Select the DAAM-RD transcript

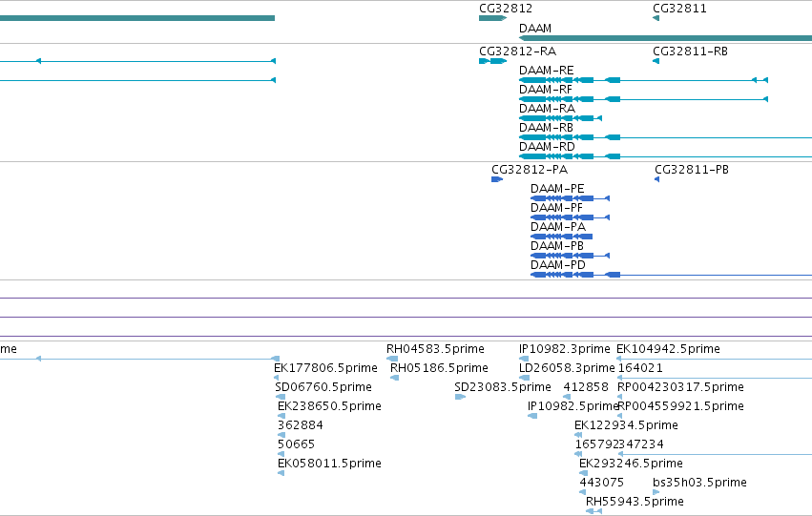(665, 156)
